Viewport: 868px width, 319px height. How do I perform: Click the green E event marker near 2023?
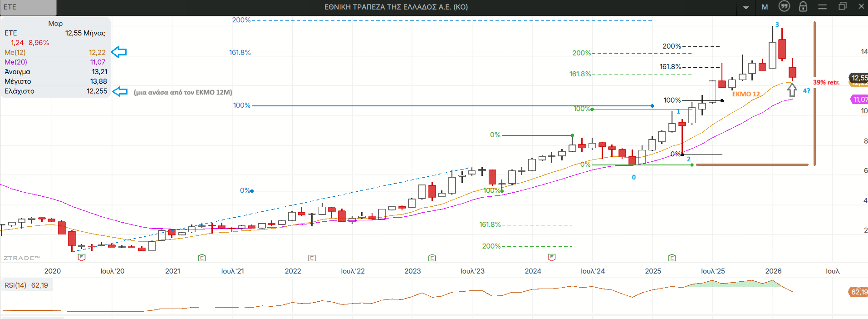point(432,258)
